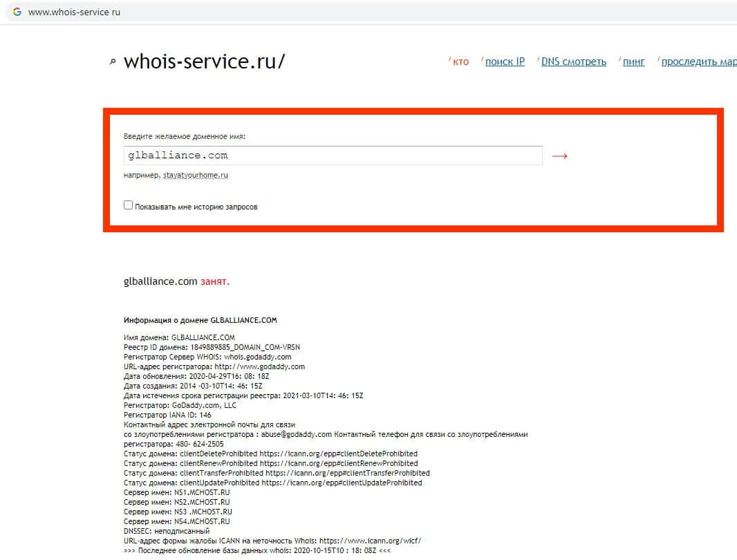Open the 'пинг' tool link
Viewport: 737px width, 560px height.
click(x=633, y=62)
